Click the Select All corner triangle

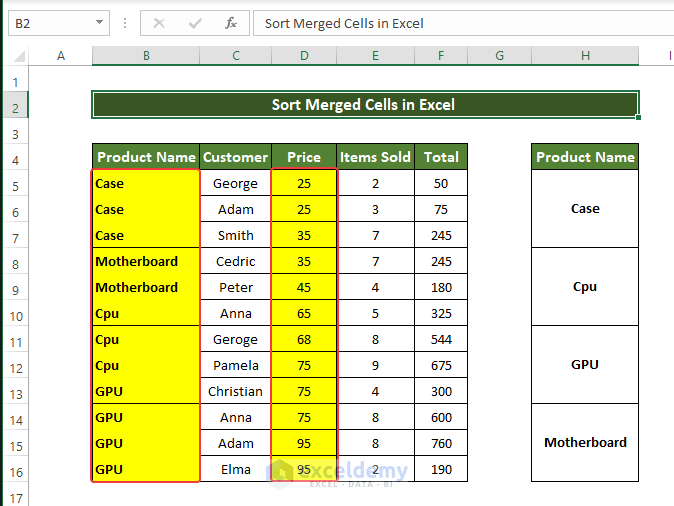[19, 56]
